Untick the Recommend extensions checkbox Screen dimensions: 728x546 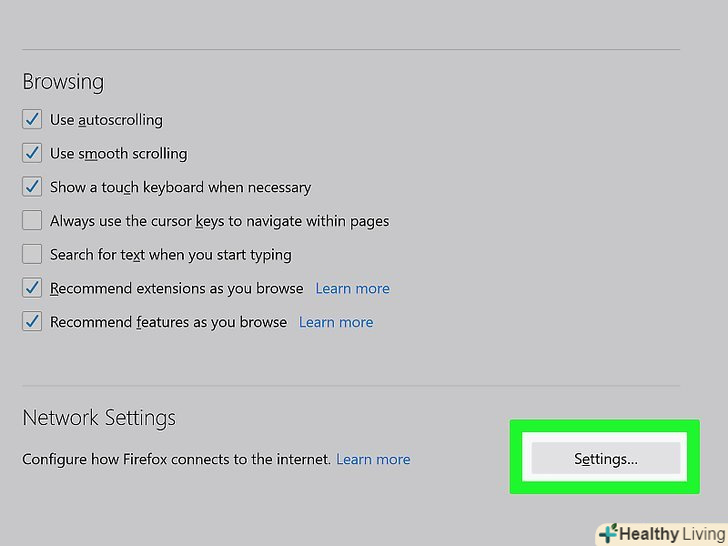[32, 289]
